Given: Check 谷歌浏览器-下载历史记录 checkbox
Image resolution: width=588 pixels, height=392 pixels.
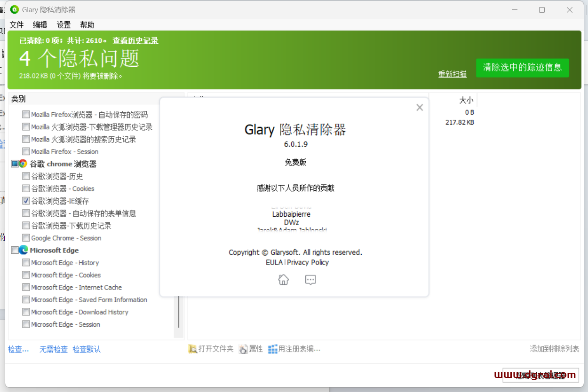Looking at the screenshot, I should [26, 226].
